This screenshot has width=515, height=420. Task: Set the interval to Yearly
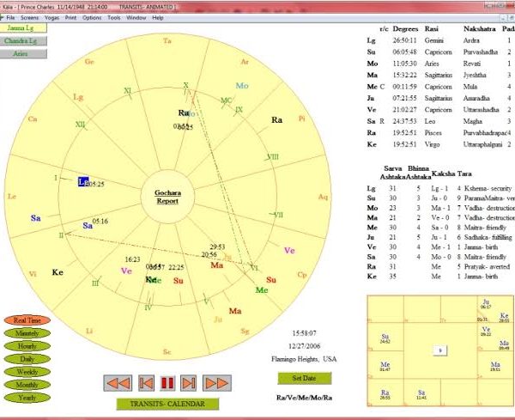coord(27,398)
